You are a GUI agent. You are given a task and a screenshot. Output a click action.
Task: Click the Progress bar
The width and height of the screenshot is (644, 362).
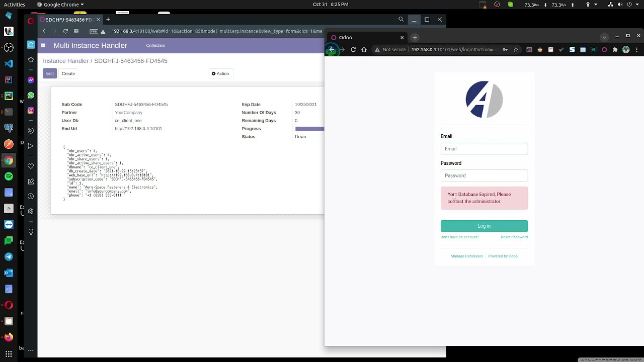309,129
